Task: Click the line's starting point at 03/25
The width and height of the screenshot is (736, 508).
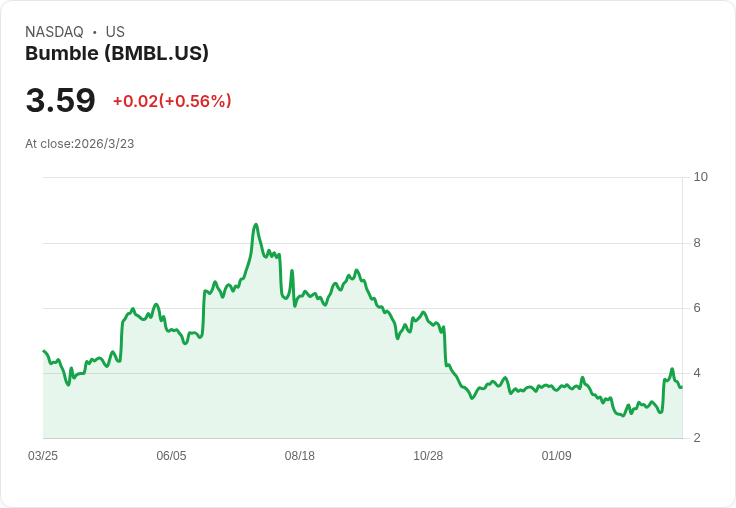Action: tap(44, 351)
